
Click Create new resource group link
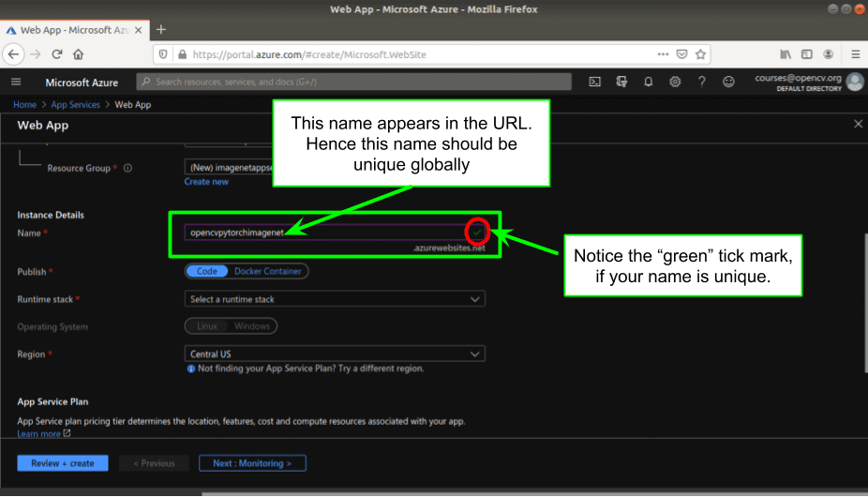pos(206,182)
